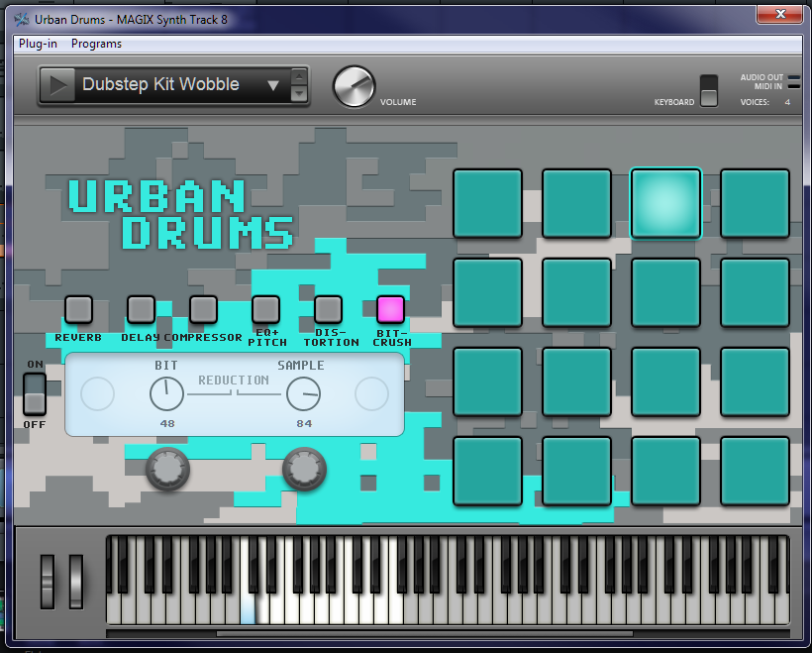This screenshot has width=812, height=653.
Task: Click the keyboard range scrollbar thumb
Action: tap(424, 634)
